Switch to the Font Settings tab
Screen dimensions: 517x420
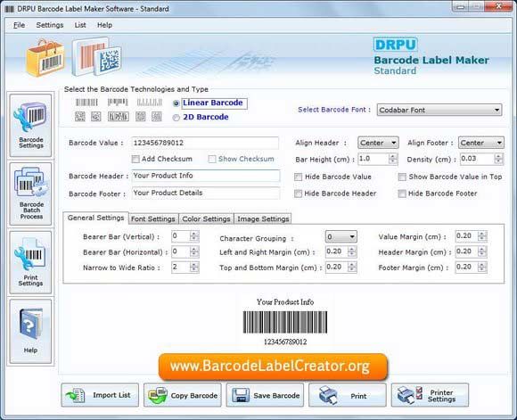pos(153,218)
